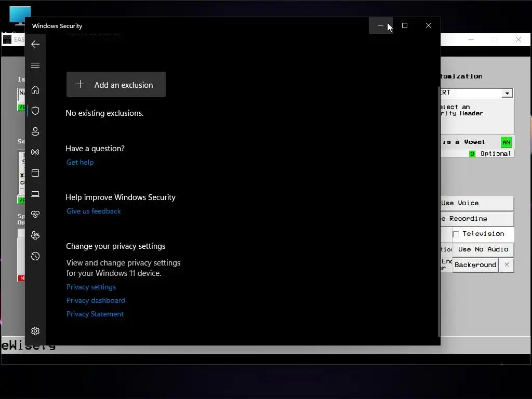Open the Privacy Statement link
Image resolution: width=532 pixels, height=399 pixels.
pyautogui.click(x=95, y=314)
